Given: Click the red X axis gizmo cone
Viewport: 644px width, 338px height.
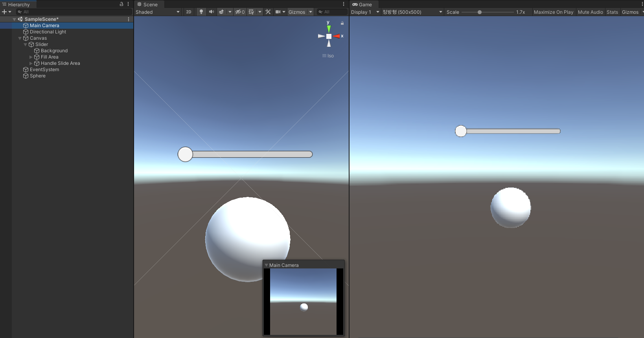Looking at the screenshot, I should (337, 36).
